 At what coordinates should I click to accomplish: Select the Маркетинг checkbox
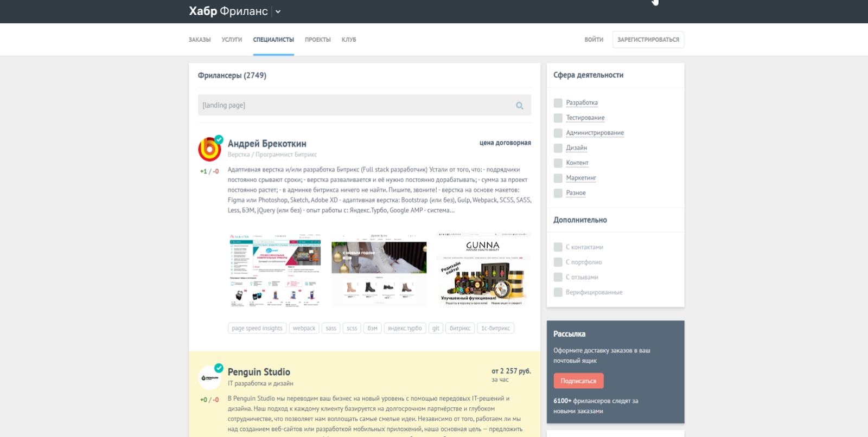click(x=558, y=178)
